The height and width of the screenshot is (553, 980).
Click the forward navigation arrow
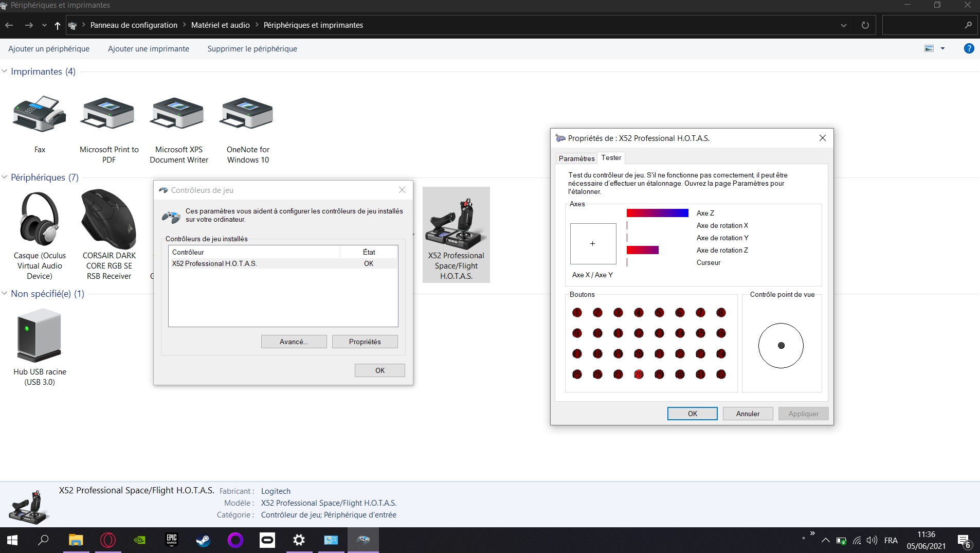(29, 25)
